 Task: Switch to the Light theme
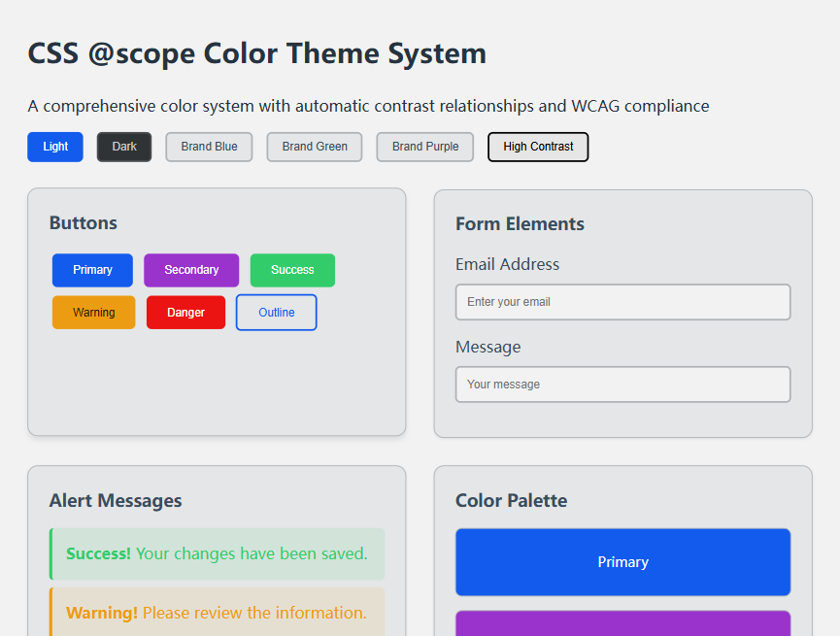click(55, 147)
